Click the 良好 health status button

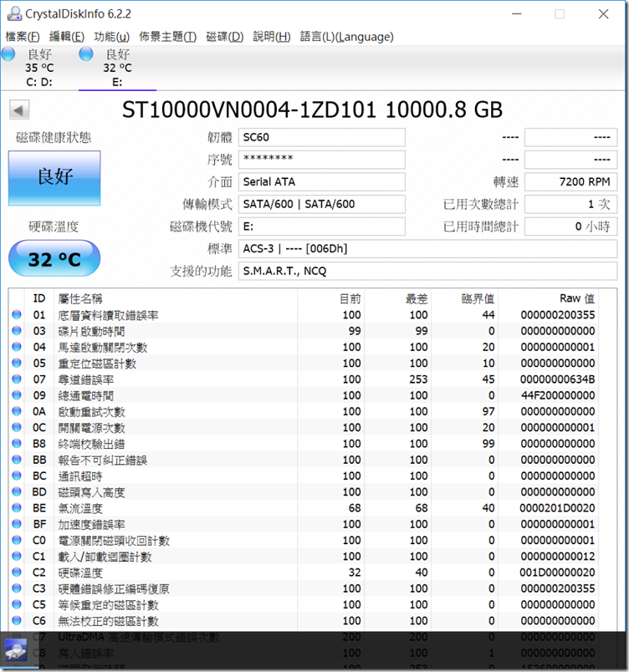point(54,178)
